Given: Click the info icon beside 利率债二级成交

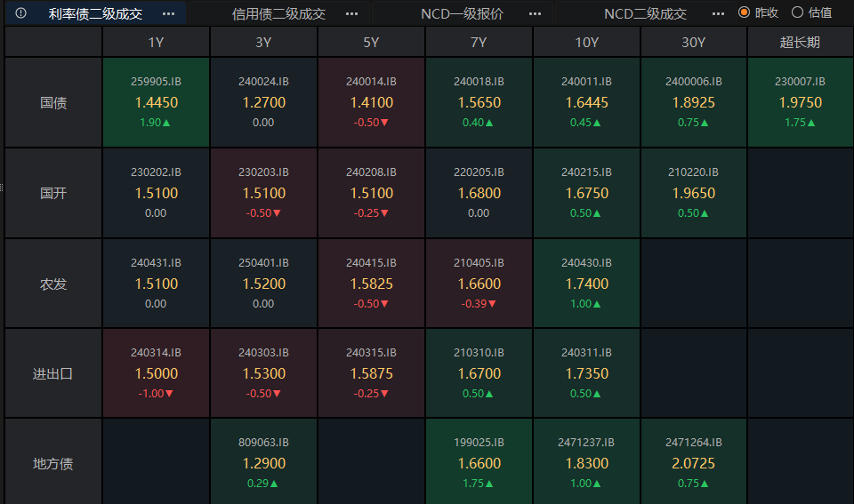Looking at the screenshot, I should [21, 13].
